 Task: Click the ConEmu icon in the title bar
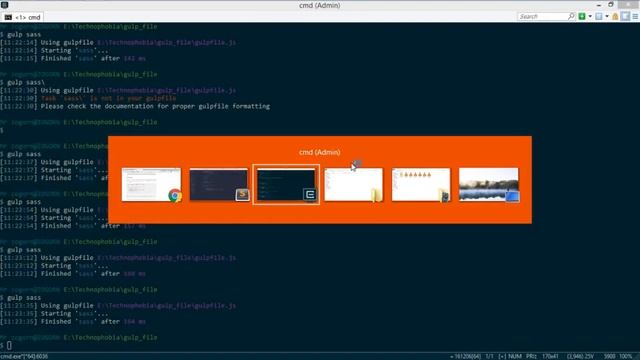click(4, 5)
